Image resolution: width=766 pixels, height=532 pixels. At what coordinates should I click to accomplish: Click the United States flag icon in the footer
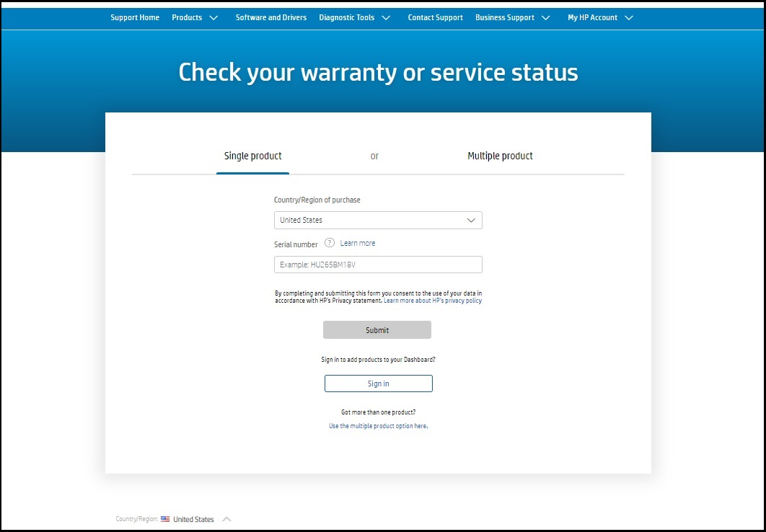point(165,519)
